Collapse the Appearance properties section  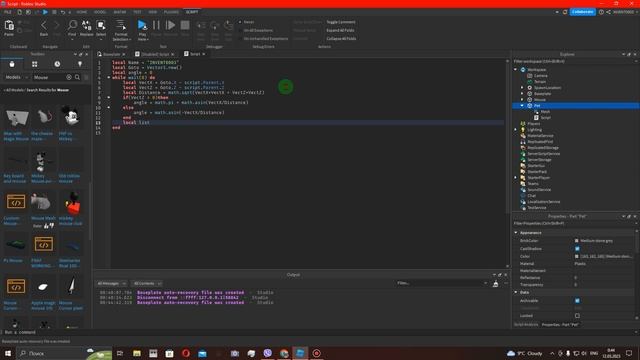coord(516,233)
